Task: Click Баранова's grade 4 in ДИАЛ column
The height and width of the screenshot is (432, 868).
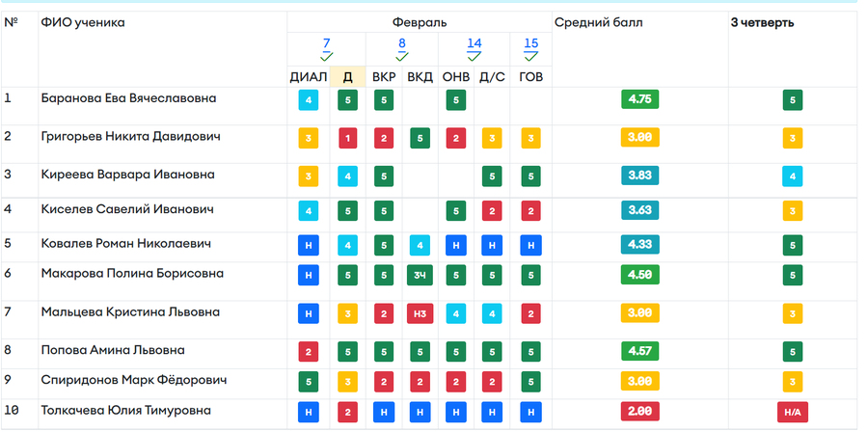Action: pos(309,99)
